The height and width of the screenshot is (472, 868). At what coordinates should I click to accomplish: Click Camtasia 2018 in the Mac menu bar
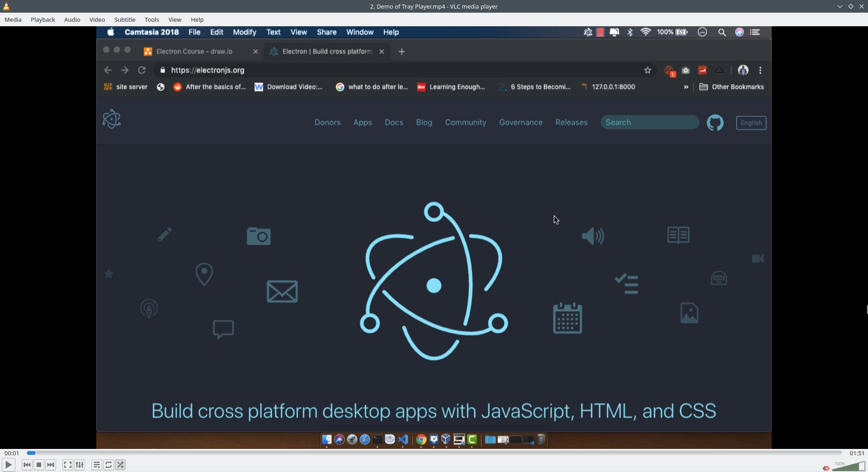click(x=152, y=32)
